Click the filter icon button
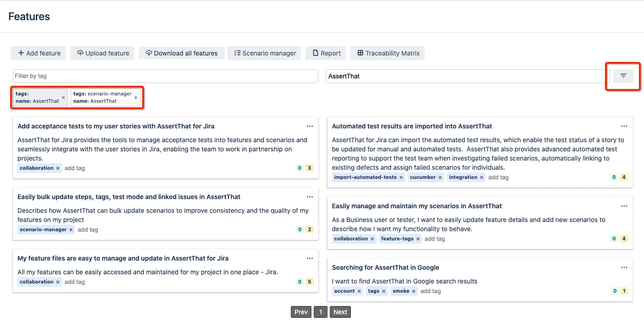This screenshot has width=644, height=328. click(623, 76)
